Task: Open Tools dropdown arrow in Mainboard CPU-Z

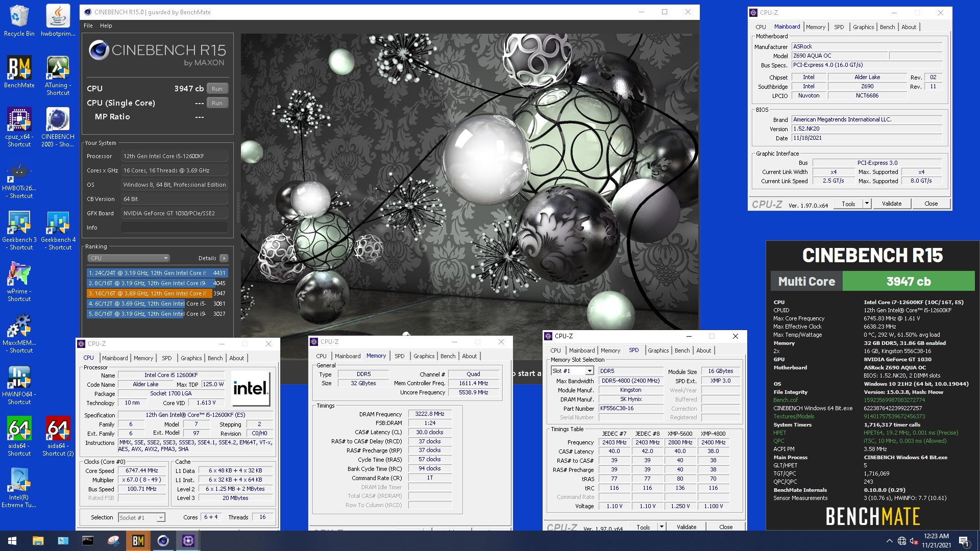Action: pyautogui.click(x=867, y=204)
